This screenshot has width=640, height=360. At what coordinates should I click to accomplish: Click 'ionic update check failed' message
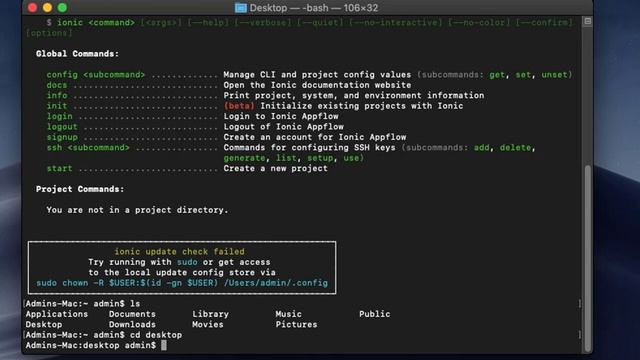point(179,252)
